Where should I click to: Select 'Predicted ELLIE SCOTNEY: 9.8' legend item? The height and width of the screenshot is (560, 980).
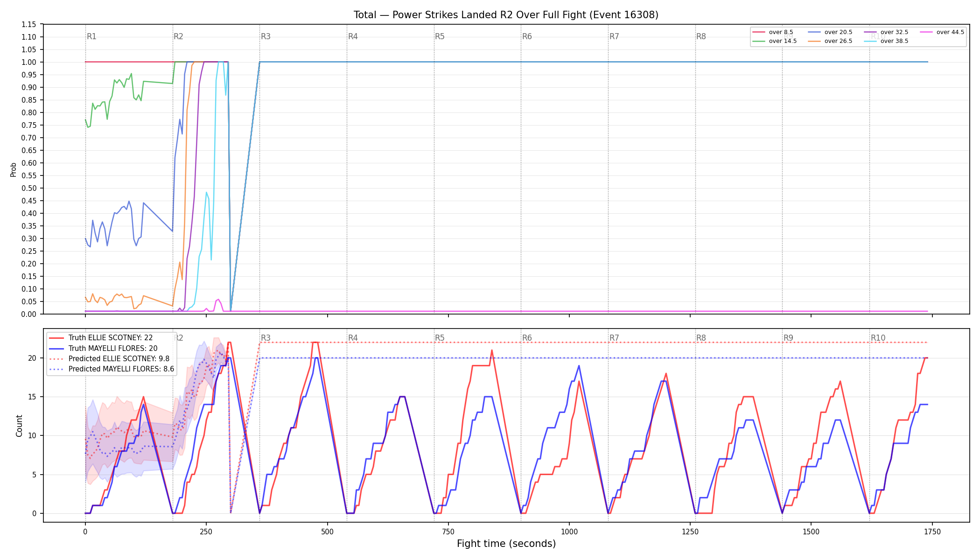[109, 359]
